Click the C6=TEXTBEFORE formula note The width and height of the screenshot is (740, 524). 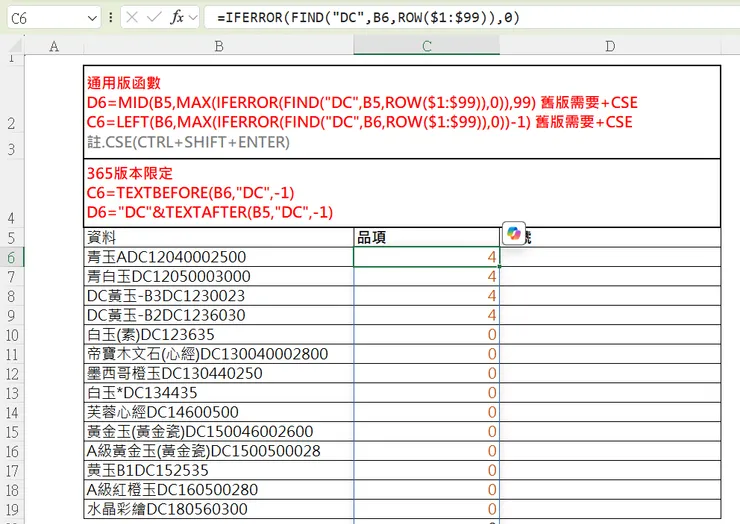pos(191,193)
